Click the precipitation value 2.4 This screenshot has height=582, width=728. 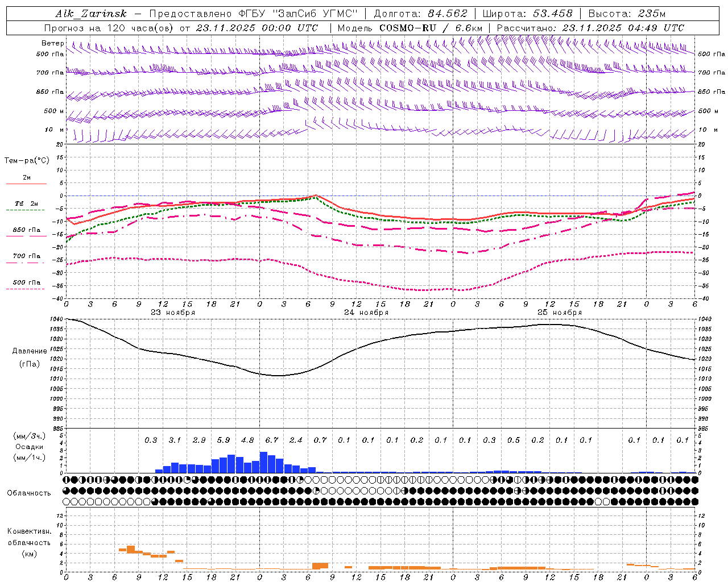point(296,440)
